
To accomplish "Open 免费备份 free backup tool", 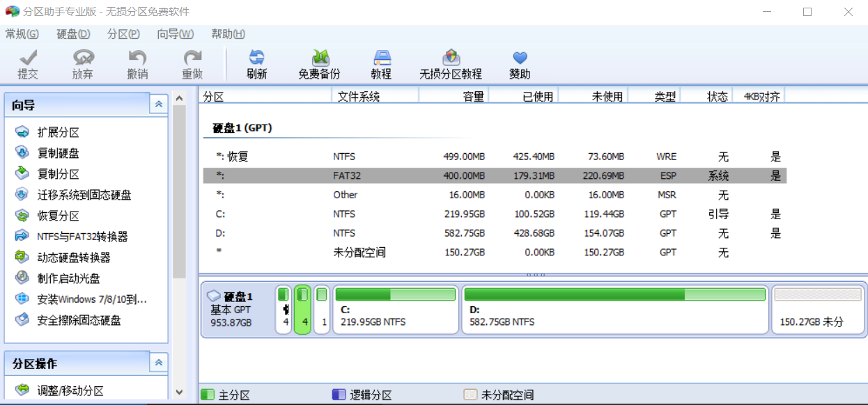I will pyautogui.click(x=319, y=58).
